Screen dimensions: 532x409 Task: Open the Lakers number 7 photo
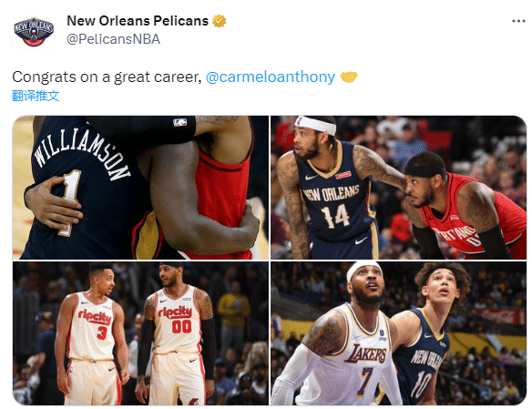tap(399, 333)
